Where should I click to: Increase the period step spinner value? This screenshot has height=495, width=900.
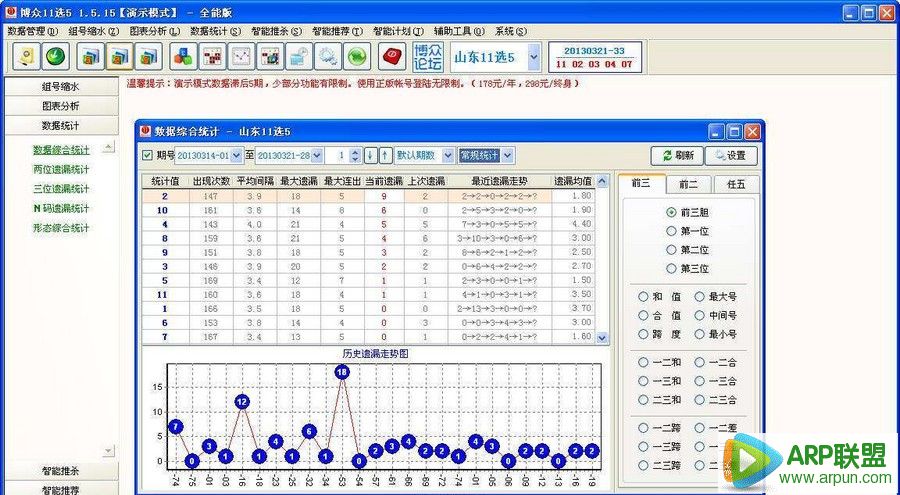coord(355,152)
